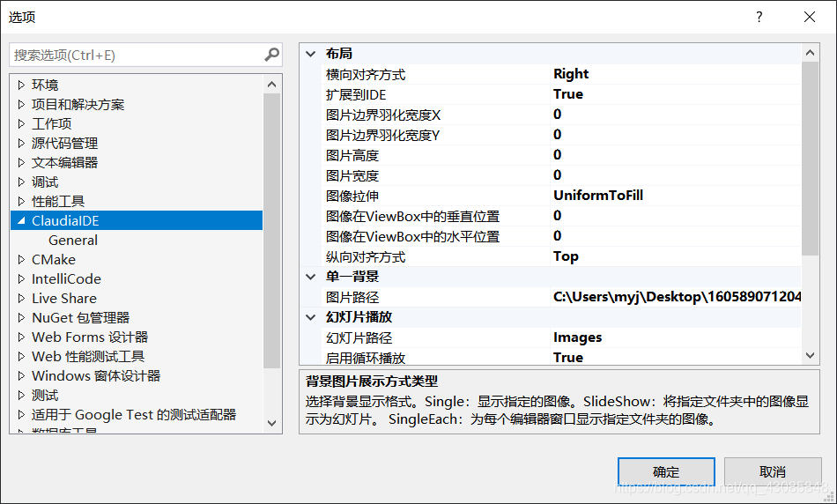The image size is (837, 504).
Task: Select the 启用循环播放 True value
Action: (675, 357)
